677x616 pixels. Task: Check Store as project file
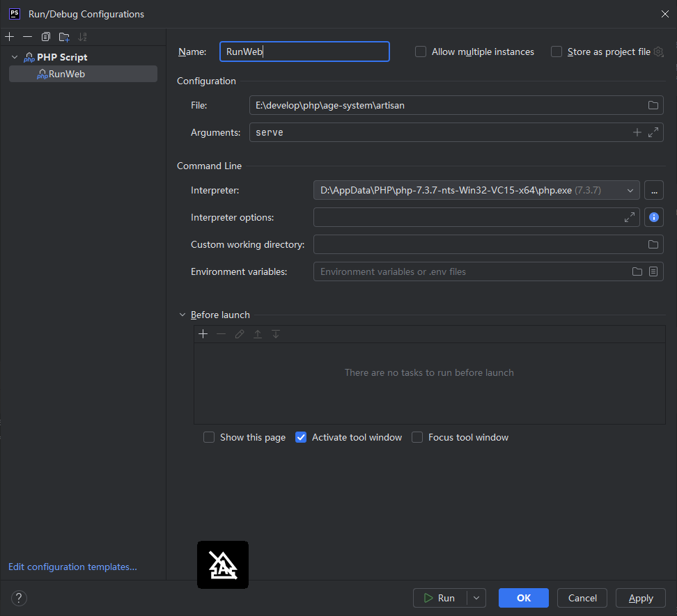click(x=557, y=52)
